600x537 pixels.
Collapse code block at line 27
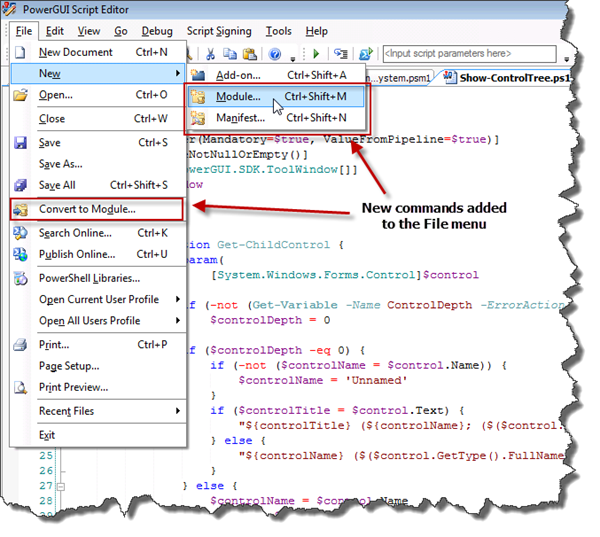pos(61,487)
